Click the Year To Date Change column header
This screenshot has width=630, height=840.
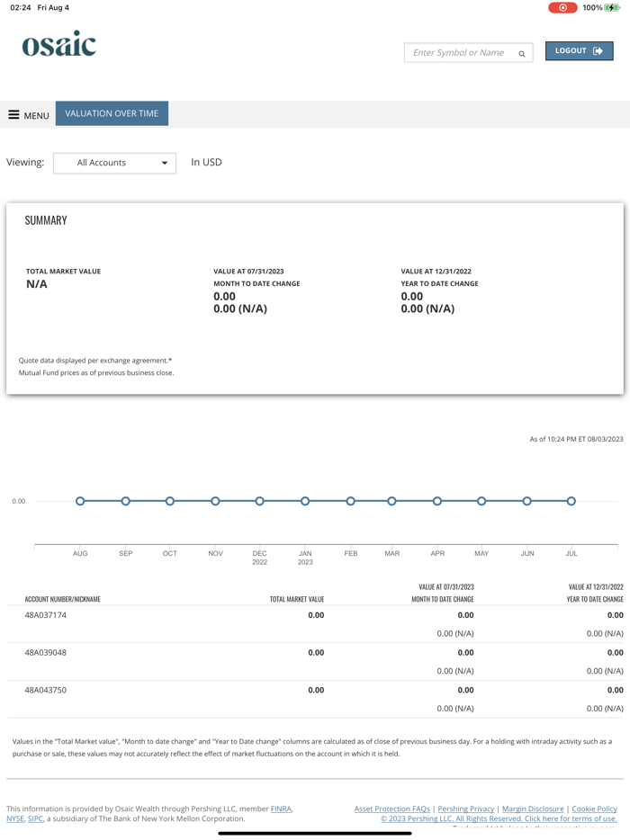pos(595,600)
